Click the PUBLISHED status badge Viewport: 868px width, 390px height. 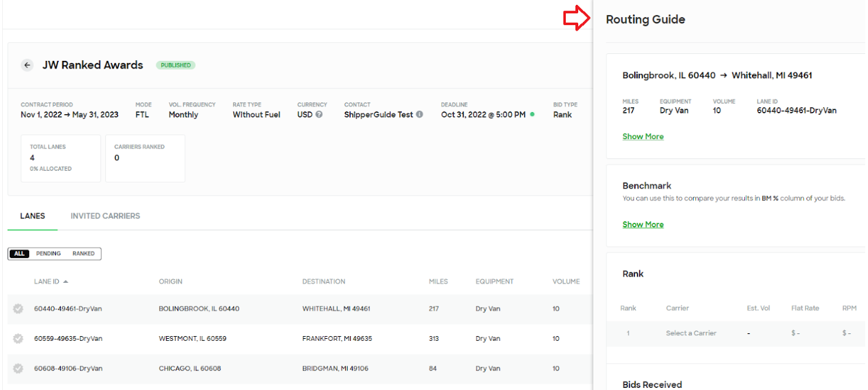tap(176, 65)
